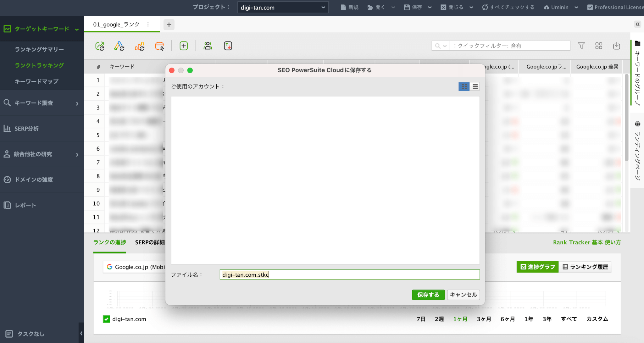Click 閉じる close project button
Viewport: 644px width, 343px height.
(x=452, y=7)
